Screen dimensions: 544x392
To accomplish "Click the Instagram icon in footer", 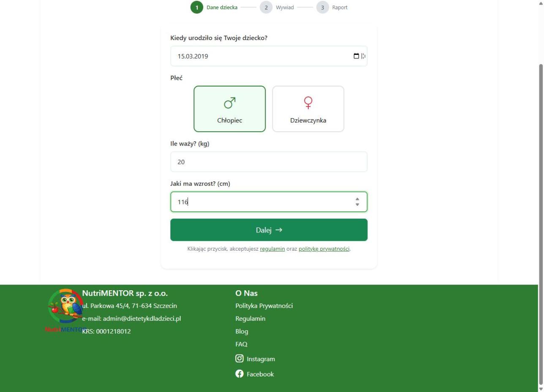I will [239, 359].
